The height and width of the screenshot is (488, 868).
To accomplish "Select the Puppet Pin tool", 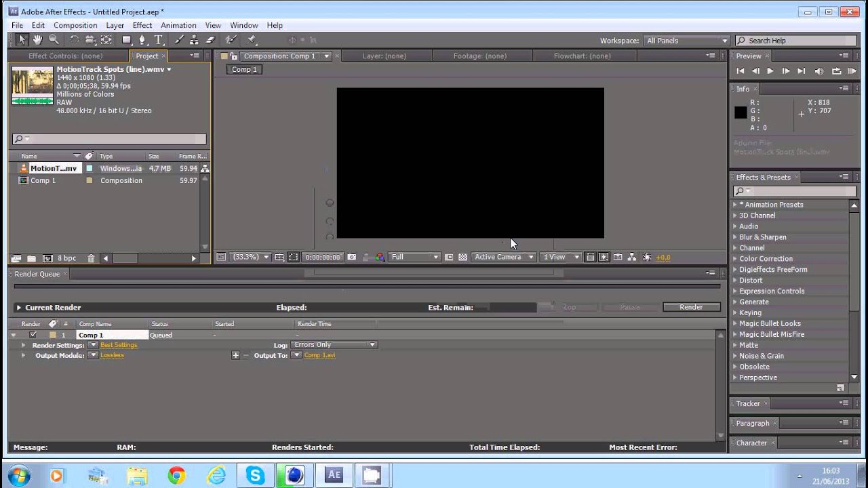I will (x=252, y=40).
